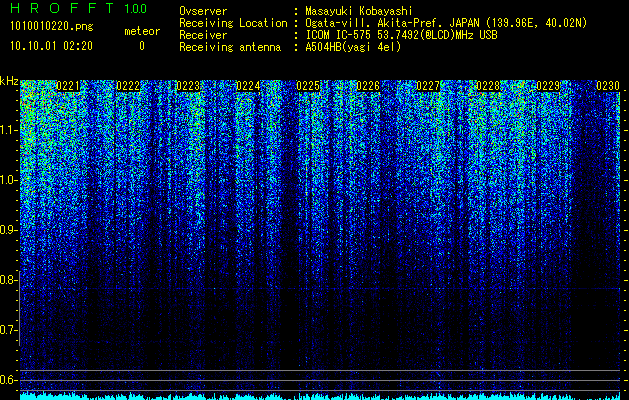629x400 pixels.
Task: Click the 0226 time marker
Action: (368, 86)
